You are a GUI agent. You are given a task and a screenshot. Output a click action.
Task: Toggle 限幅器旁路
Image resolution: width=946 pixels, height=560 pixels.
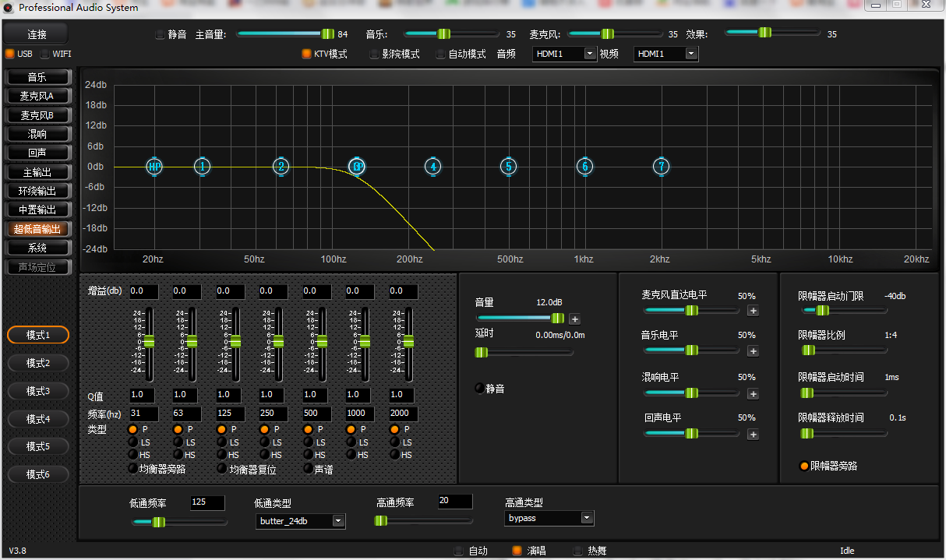click(x=804, y=466)
